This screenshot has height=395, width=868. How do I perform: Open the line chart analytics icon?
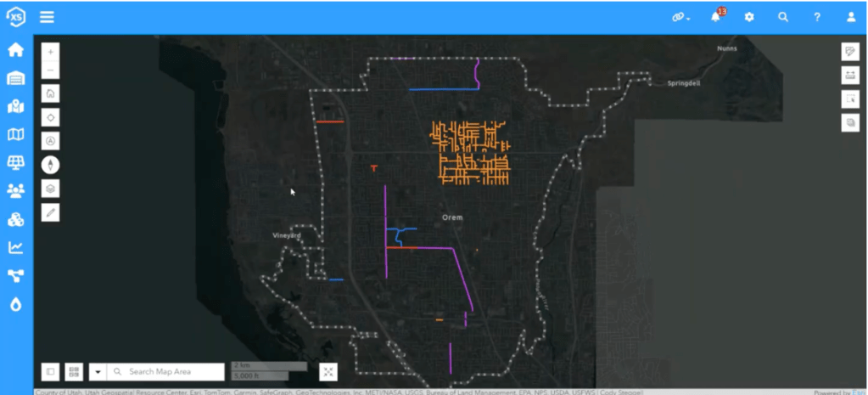click(x=15, y=247)
